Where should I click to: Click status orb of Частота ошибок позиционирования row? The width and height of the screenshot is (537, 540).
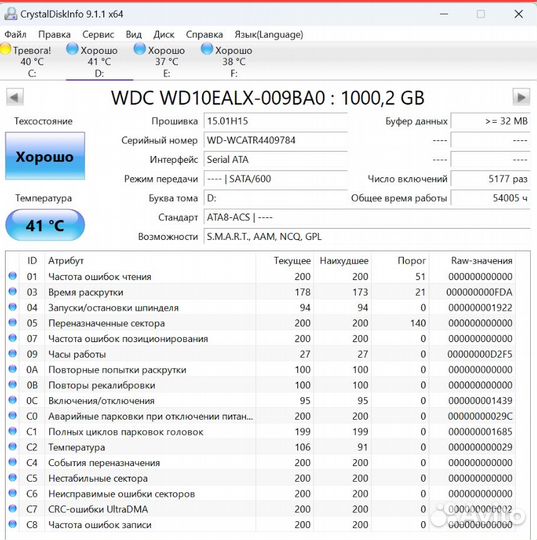pyautogui.click(x=13, y=338)
